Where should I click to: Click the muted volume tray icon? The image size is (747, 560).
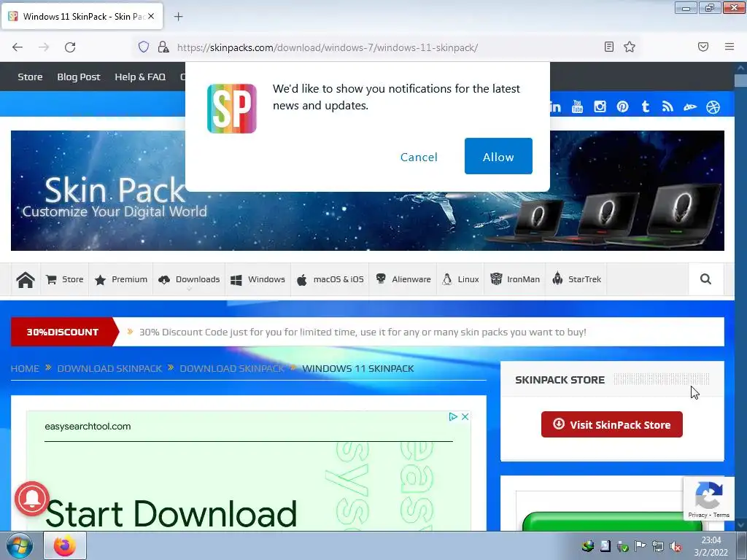(x=676, y=546)
